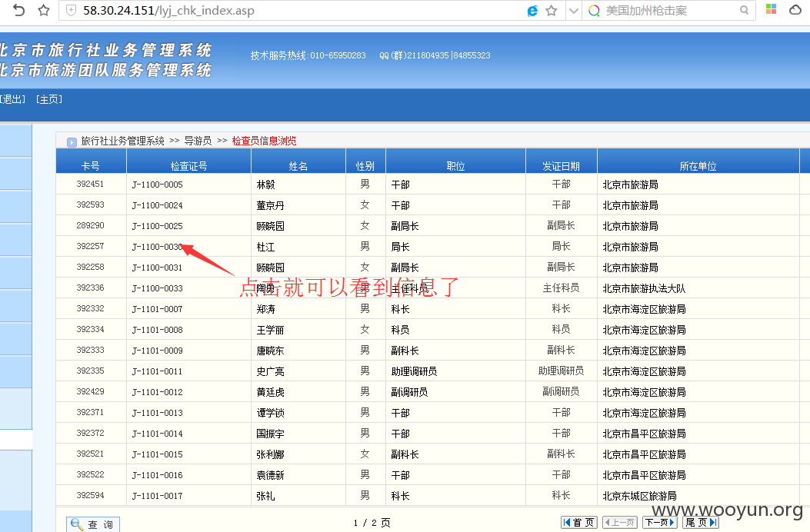Open certificate J-1101-0013
Screen dimensions: 810x532
pyautogui.click(x=158, y=413)
